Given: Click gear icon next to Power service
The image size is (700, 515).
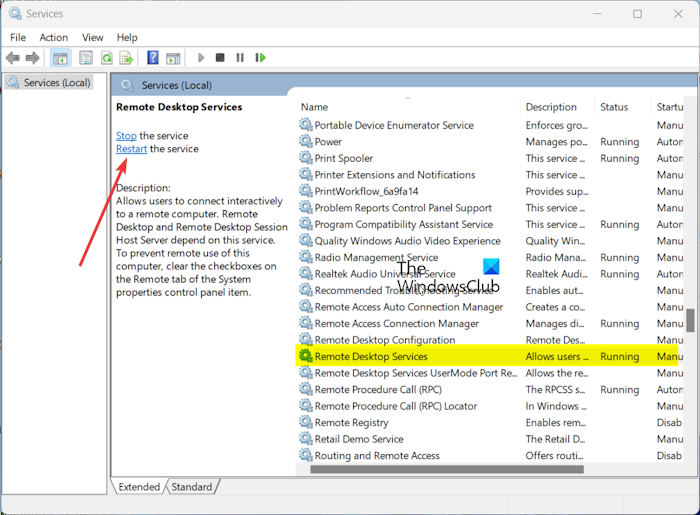Looking at the screenshot, I should 306,141.
